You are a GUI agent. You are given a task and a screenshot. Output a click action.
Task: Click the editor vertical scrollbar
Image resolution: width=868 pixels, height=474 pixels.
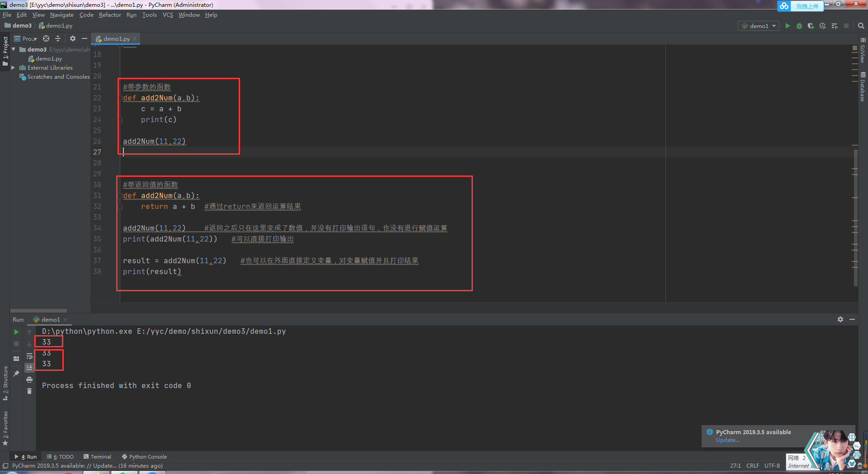855,217
